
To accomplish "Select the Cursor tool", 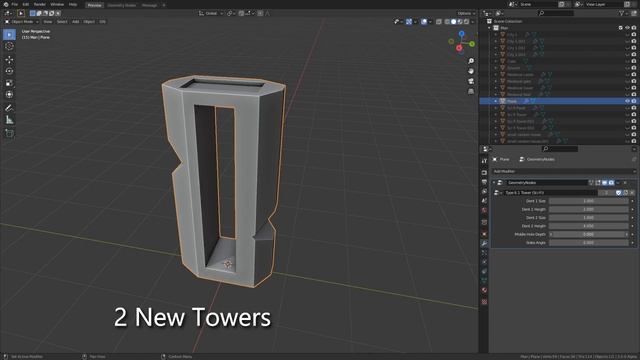I will tap(9, 46).
